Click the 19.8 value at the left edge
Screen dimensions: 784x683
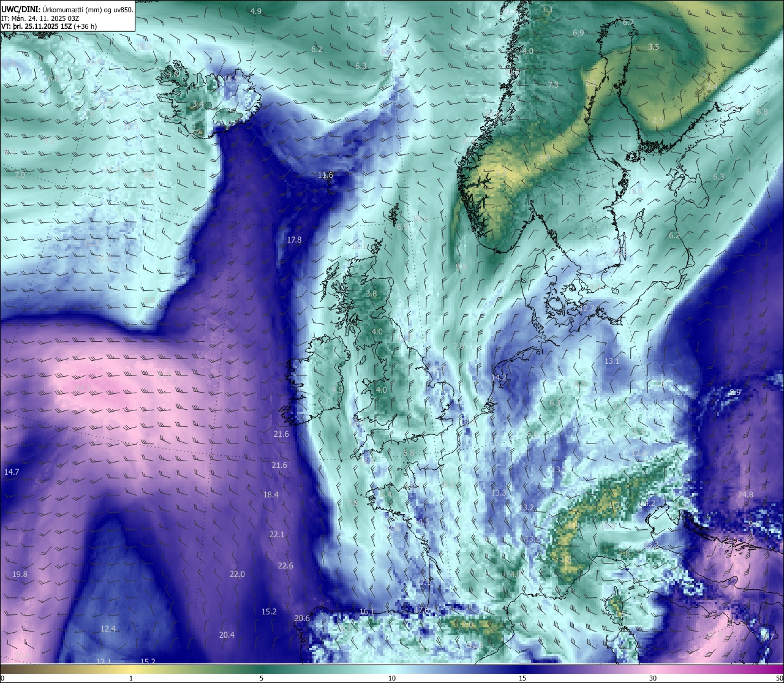click(20, 574)
